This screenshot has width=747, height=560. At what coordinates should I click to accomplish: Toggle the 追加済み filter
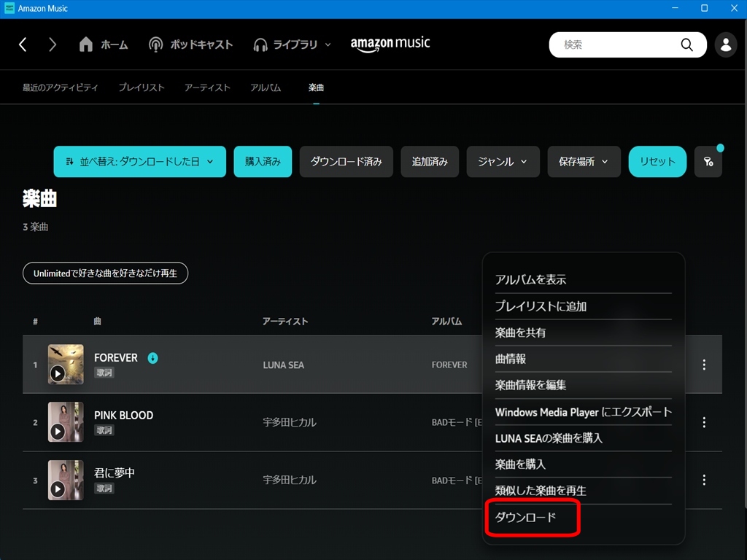[x=430, y=161]
